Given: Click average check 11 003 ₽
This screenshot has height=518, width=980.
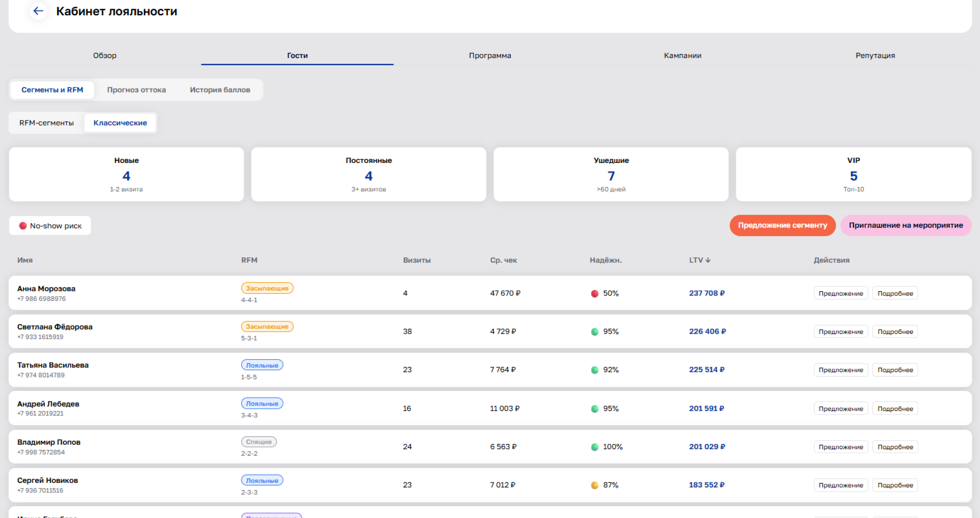Looking at the screenshot, I should 504,408.
